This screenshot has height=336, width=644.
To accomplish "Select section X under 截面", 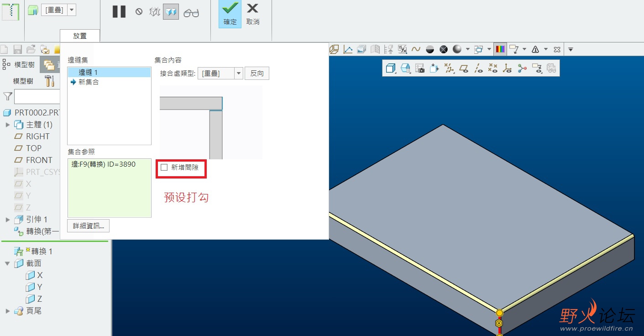I will pyautogui.click(x=34, y=275).
